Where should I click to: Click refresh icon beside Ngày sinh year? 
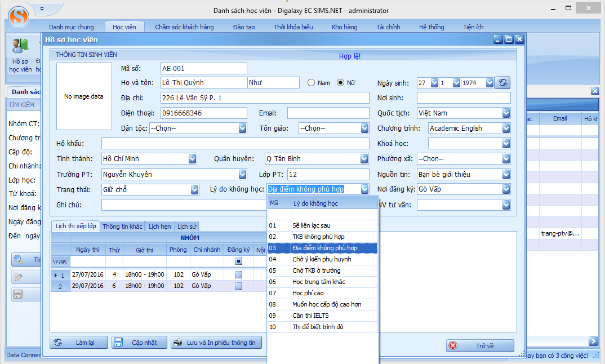pos(503,83)
